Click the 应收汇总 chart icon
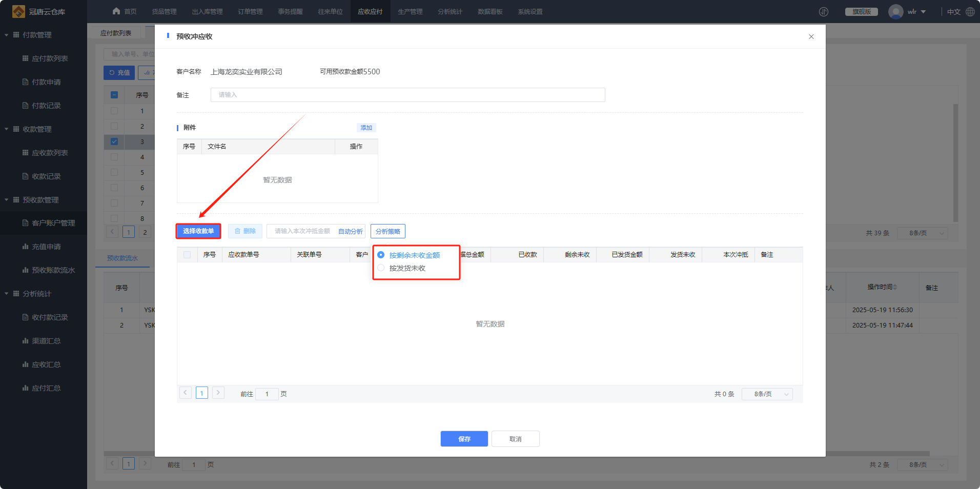Viewport: 980px width, 489px height. pyautogui.click(x=25, y=364)
